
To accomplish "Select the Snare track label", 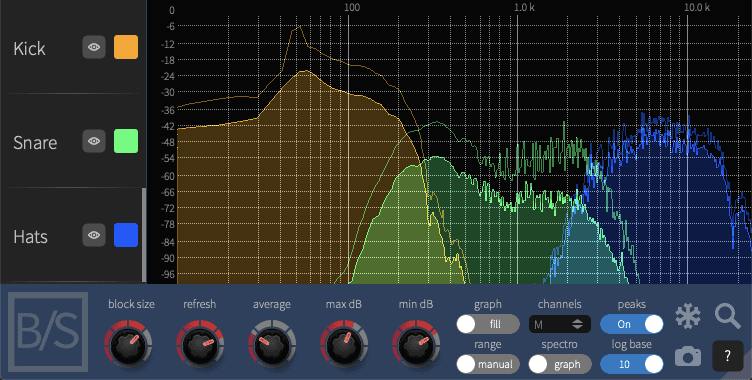I will pos(35,142).
